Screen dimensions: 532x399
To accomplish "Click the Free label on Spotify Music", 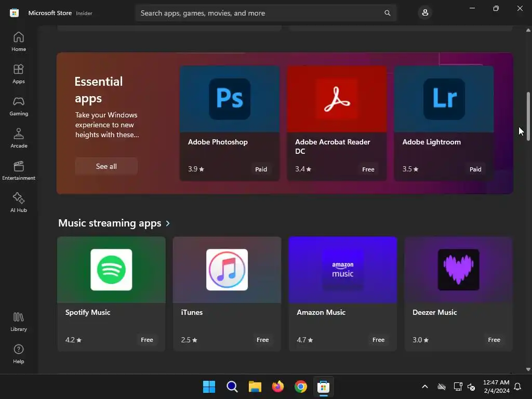I will click(147, 340).
